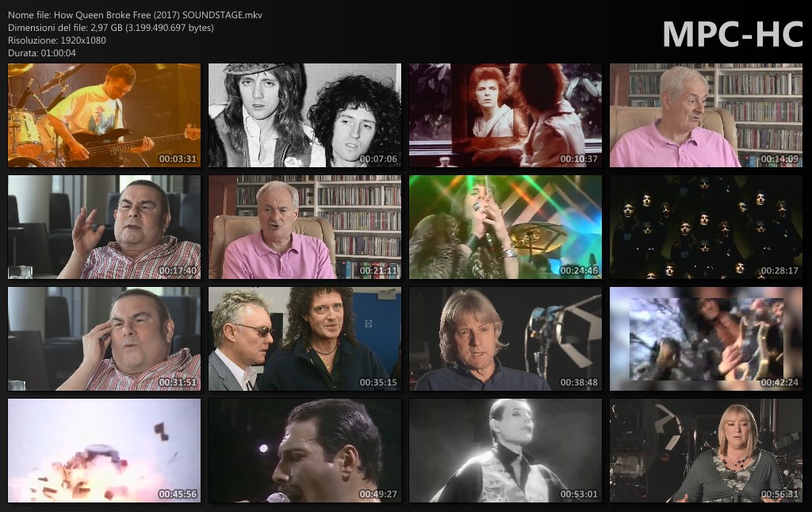
Task: Click the thumbnail timestamped 00:21:11
Action: click(304, 227)
